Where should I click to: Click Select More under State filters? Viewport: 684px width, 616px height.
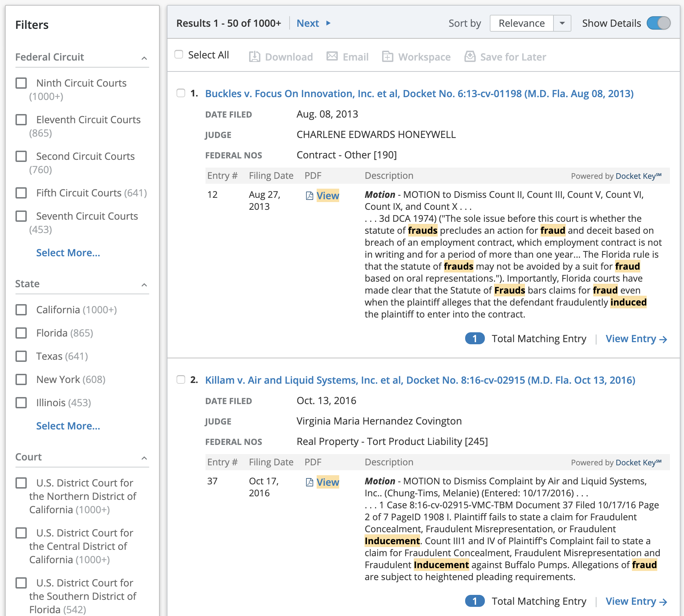(x=68, y=426)
